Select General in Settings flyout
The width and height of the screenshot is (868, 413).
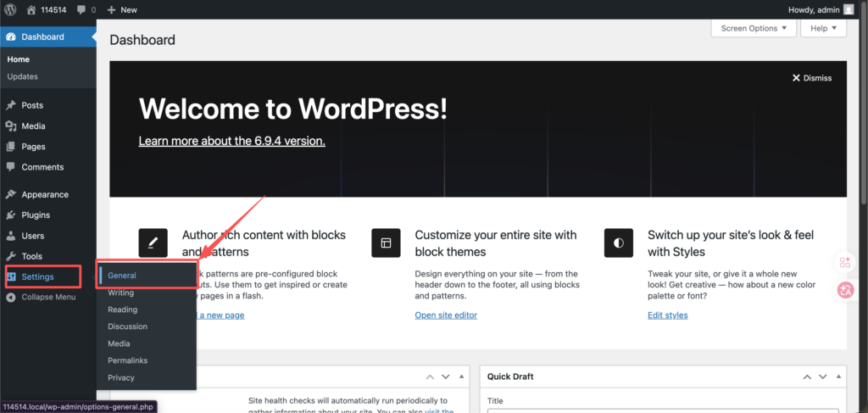tap(122, 275)
